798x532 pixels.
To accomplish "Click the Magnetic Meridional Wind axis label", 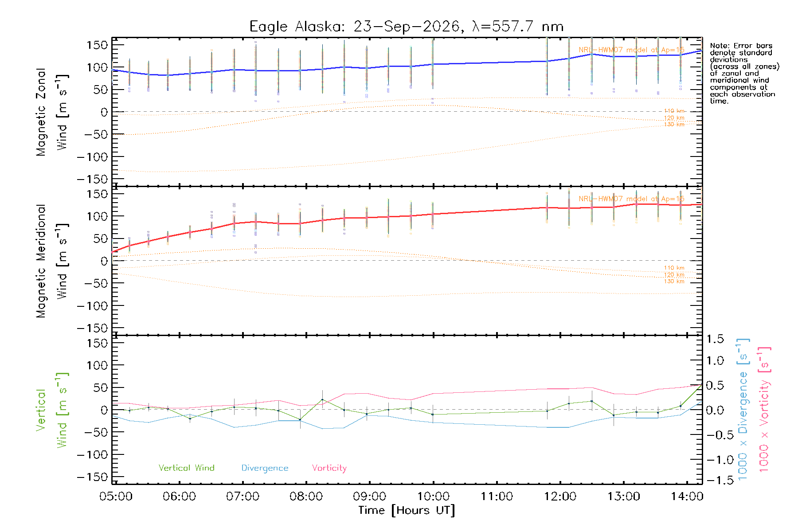I will tap(52, 261).
